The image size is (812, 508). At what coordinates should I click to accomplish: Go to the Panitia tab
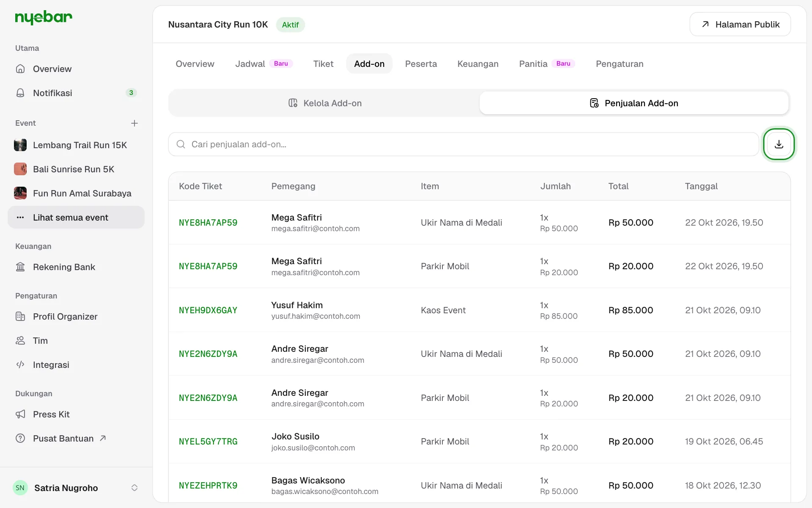click(547, 63)
